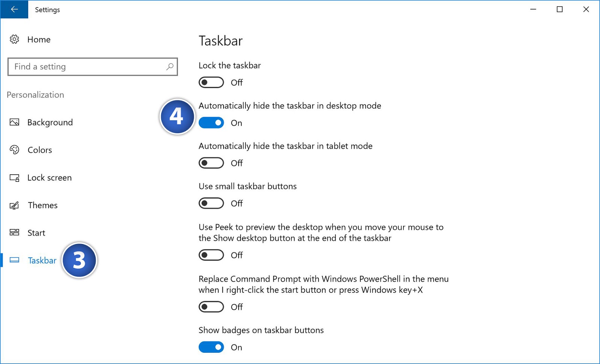Go to Background settings
The height and width of the screenshot is (364, 600).
point(50,123)
